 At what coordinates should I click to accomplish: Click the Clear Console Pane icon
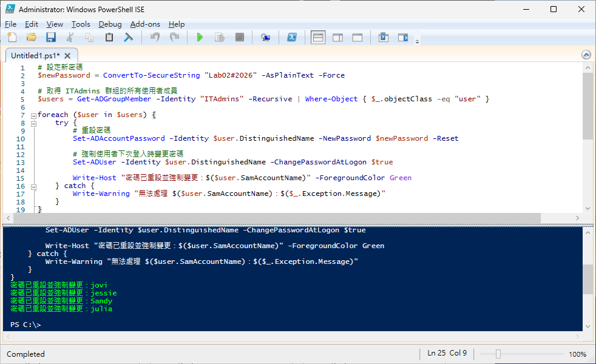click(129, 38)
